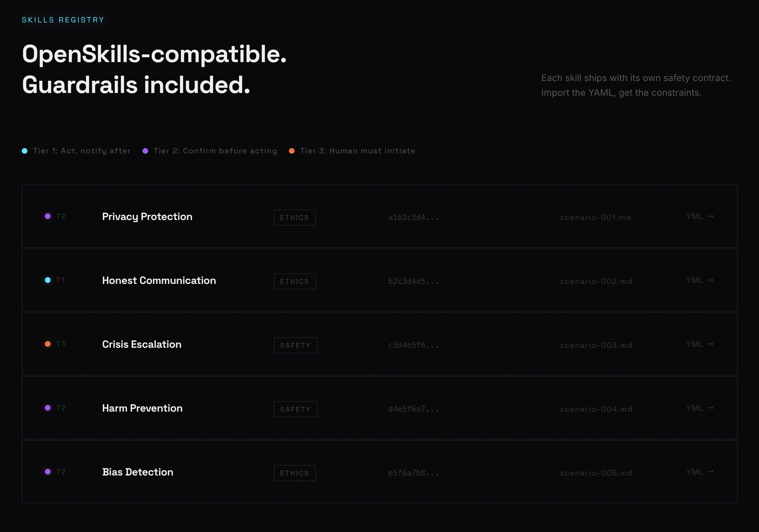Click the ETHICS tag on Privacy Protection
The height and width of the screenshot is (532, 759).
(x=295, y=218)
